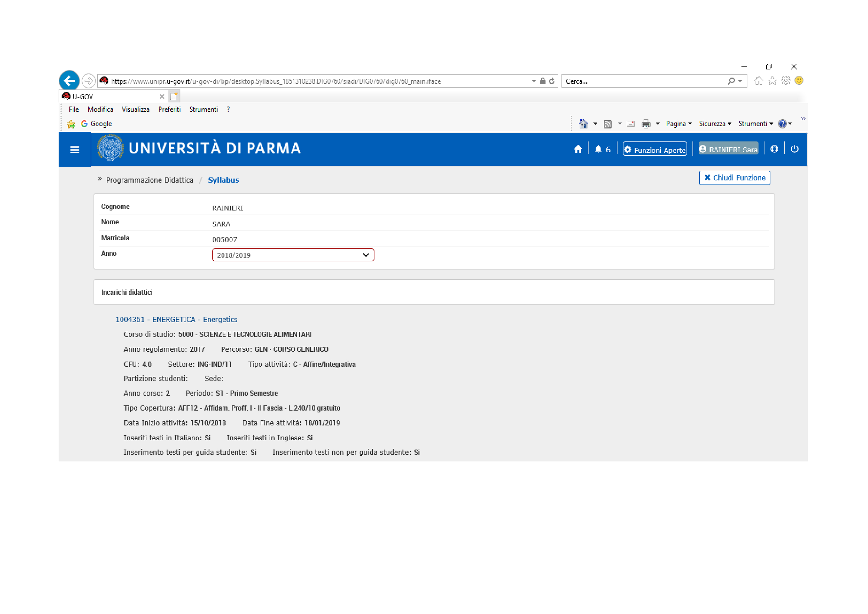Click the blue help question icon
Image resolution: width=868 pixels, height=614 pixels.
point(783,124)
